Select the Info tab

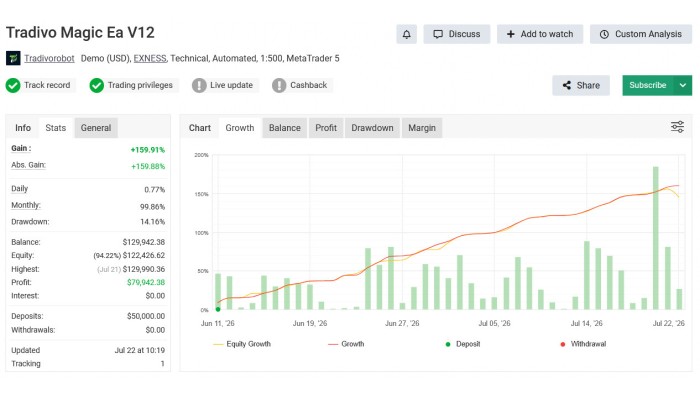(x=23, y=128)
